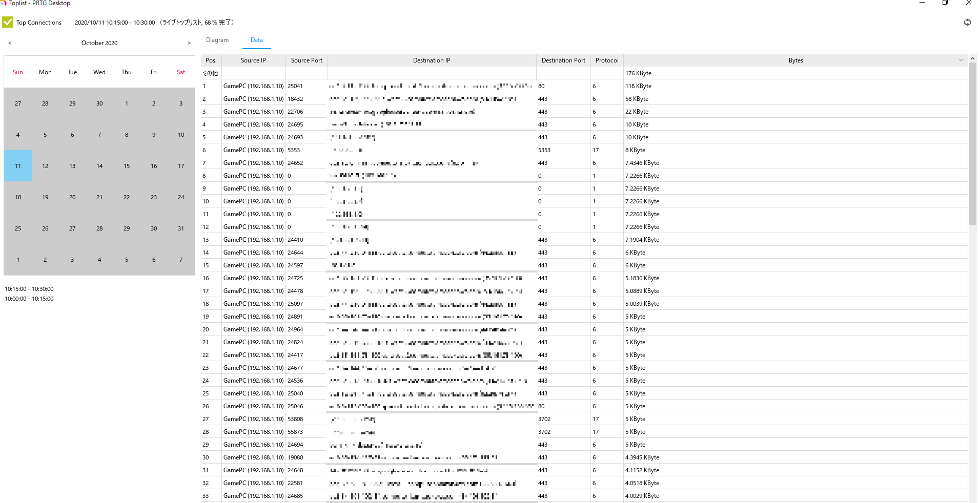Select October 26 in the calendar

tap(45, 228)
